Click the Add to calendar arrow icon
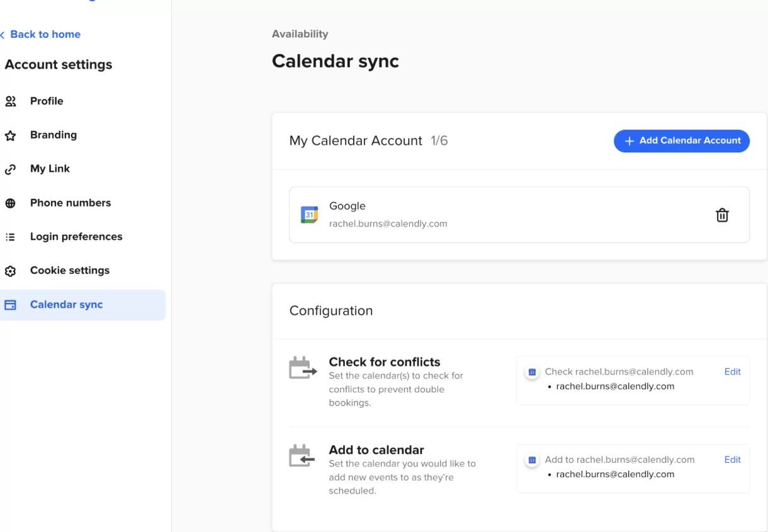Screen dimensions: 768x532 302,456
